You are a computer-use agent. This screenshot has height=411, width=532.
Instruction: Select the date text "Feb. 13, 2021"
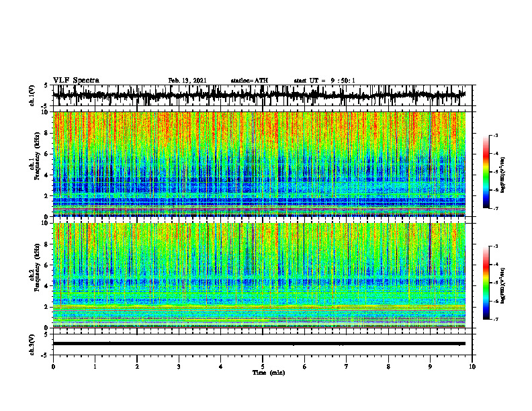(x=187, y=81)
